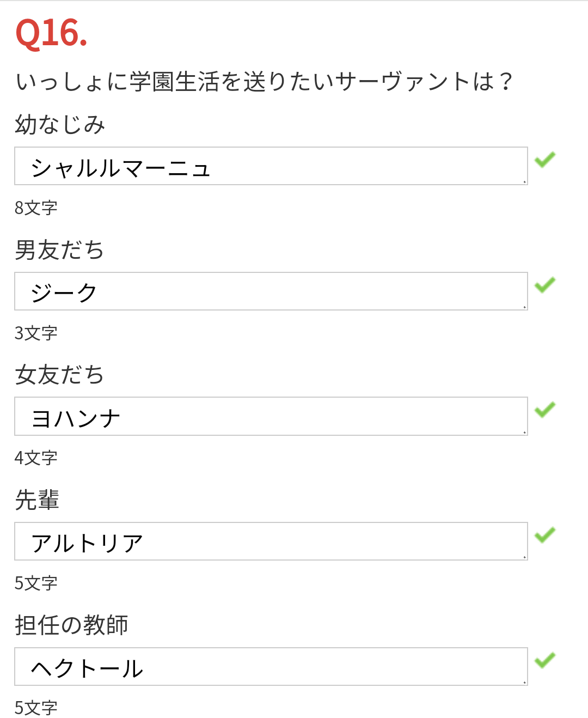588x718 pixels.
Task: Click the green checkmark next to アルトリア
Action: click(x=544, y=535)
